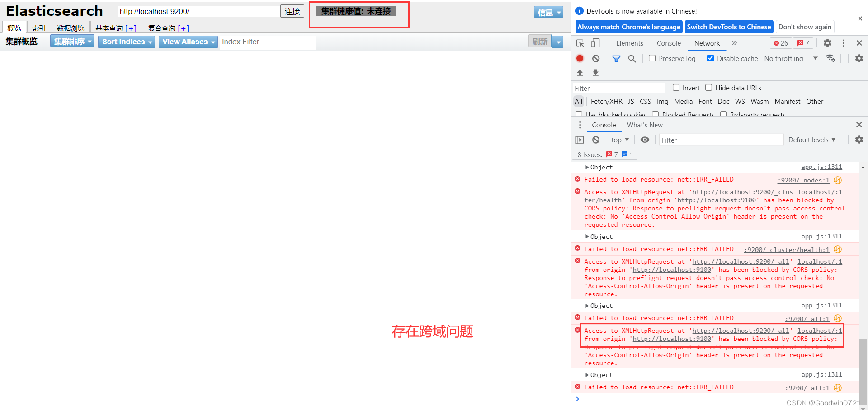Enable the Preserve log checkbox

point(652,58)
